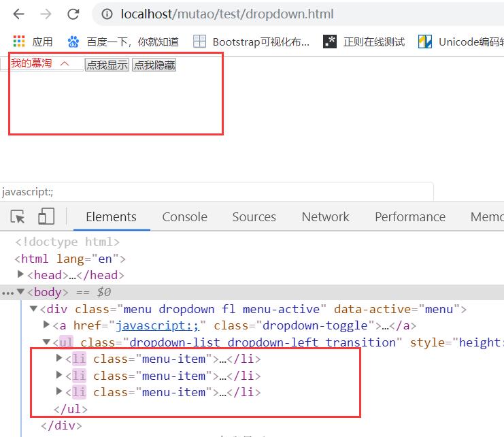
Task: Select the third li menu-item node
Action: point(163,392)
